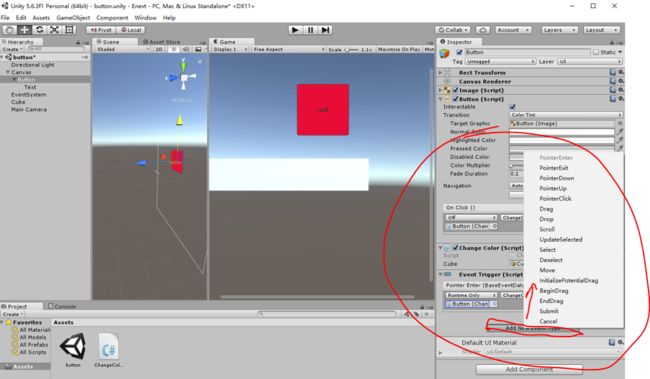The image size is (650, 379).
Task: Pick Normal Color with eyedropper
Action: pyautogui.click(x=620, y=131)
